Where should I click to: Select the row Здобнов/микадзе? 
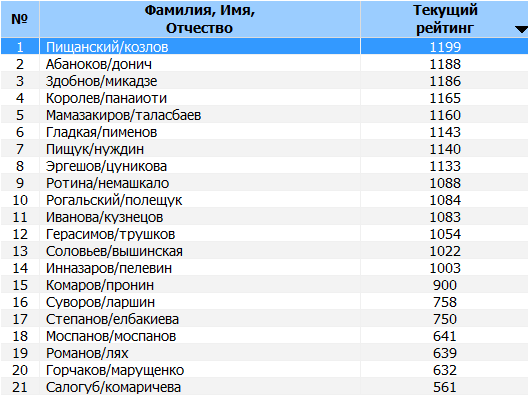[264, 80]
